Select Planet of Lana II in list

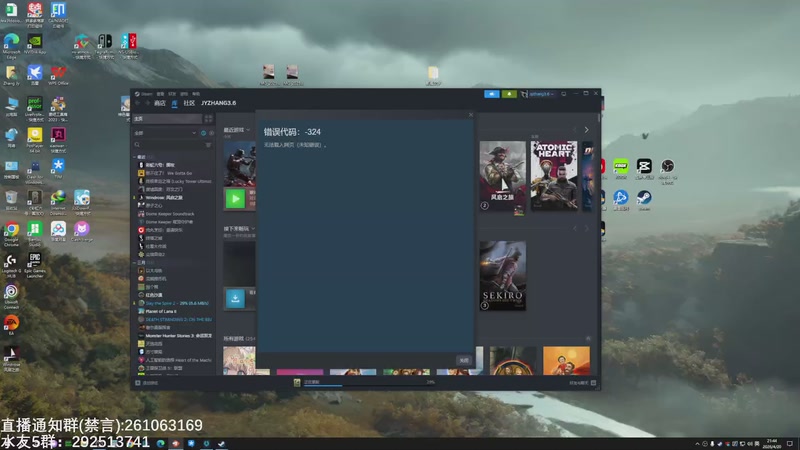(x=161, y=311)
